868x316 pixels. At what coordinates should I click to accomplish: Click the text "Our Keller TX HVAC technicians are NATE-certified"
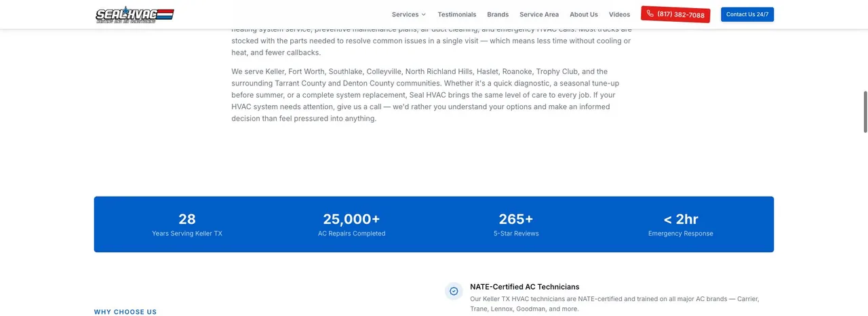tap(614, 303)
